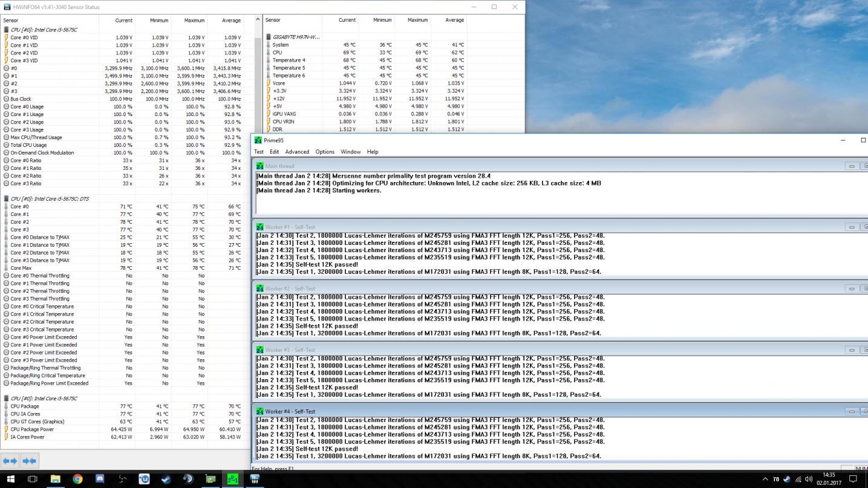
Task: Click the Average column header in right HWiNFO pane
Action: [449, 20]
